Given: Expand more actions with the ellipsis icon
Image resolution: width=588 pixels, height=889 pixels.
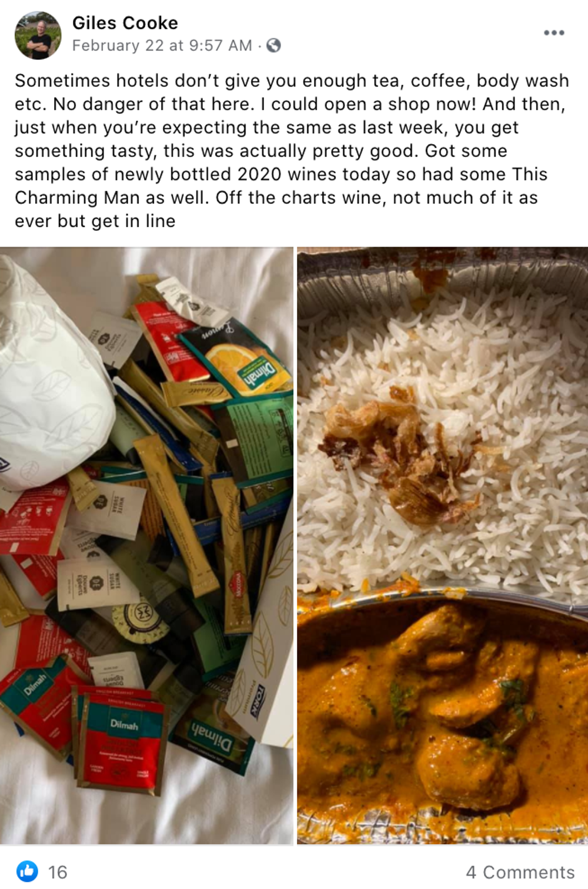Looking at the screenshot, I should click(554, 33).
